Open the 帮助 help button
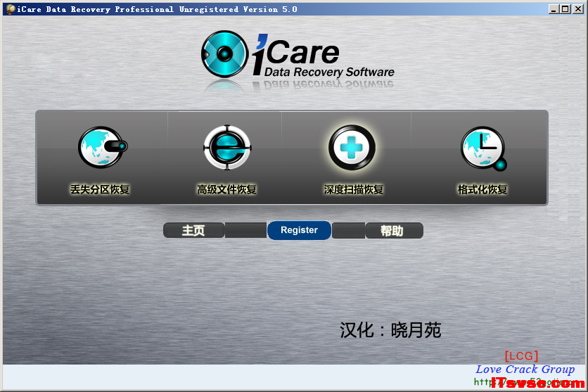 [394, 230]
